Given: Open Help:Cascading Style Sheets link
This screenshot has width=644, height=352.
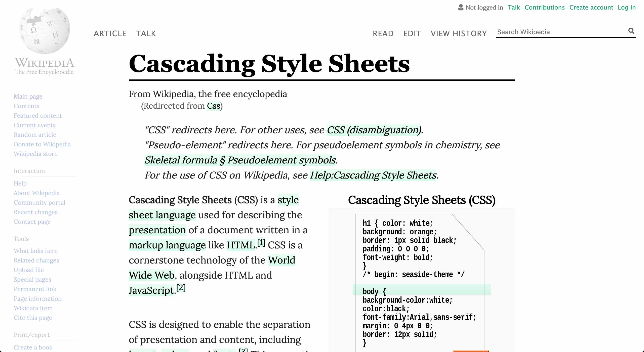Looking at the screenshot, I should coord(373,175).
